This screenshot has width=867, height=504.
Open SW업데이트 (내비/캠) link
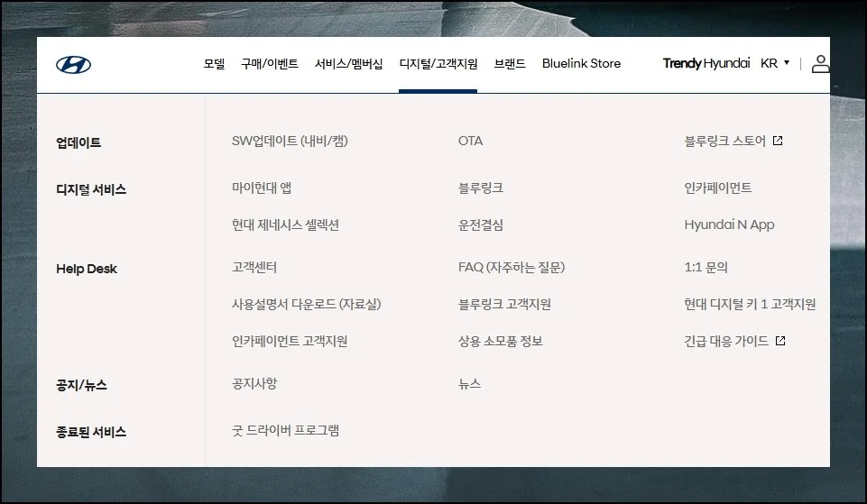(290, 141)
